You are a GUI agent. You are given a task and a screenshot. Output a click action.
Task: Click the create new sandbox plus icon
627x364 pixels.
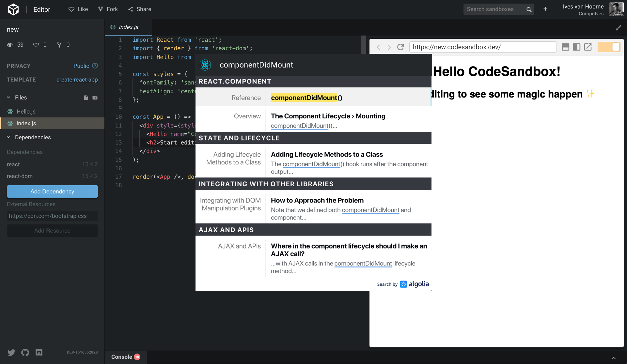[x=545, y=9]
